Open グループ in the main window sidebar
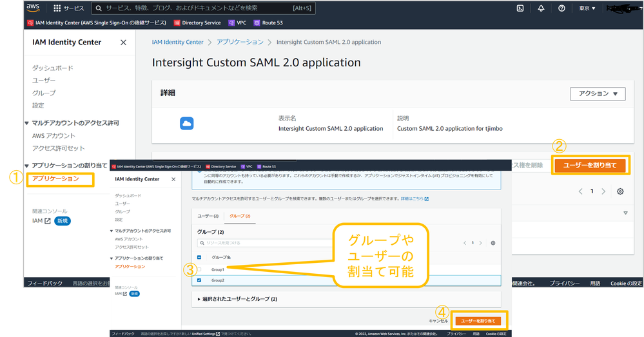 [44, 93]
